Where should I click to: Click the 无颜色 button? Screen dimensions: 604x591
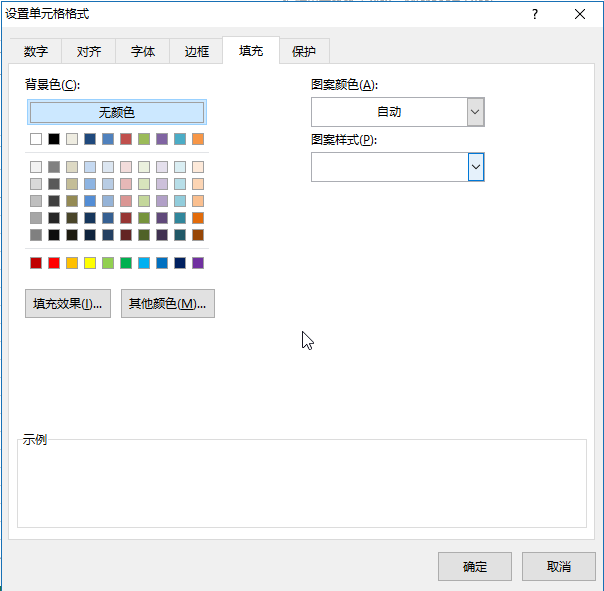[x=116, y=112]
